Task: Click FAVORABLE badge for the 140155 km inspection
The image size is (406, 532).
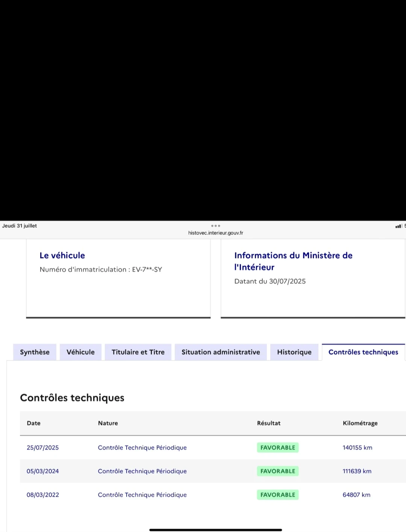Action: coord(278,447)
